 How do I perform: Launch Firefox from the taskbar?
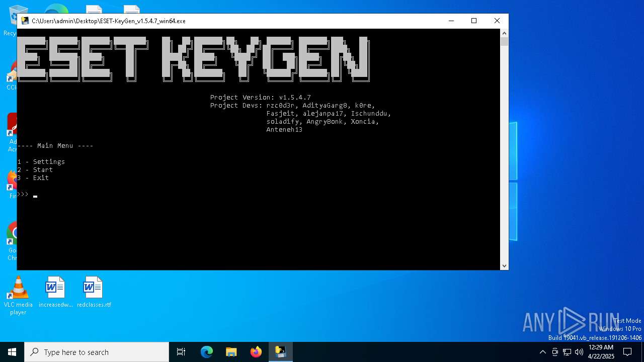tap(256, 352)
